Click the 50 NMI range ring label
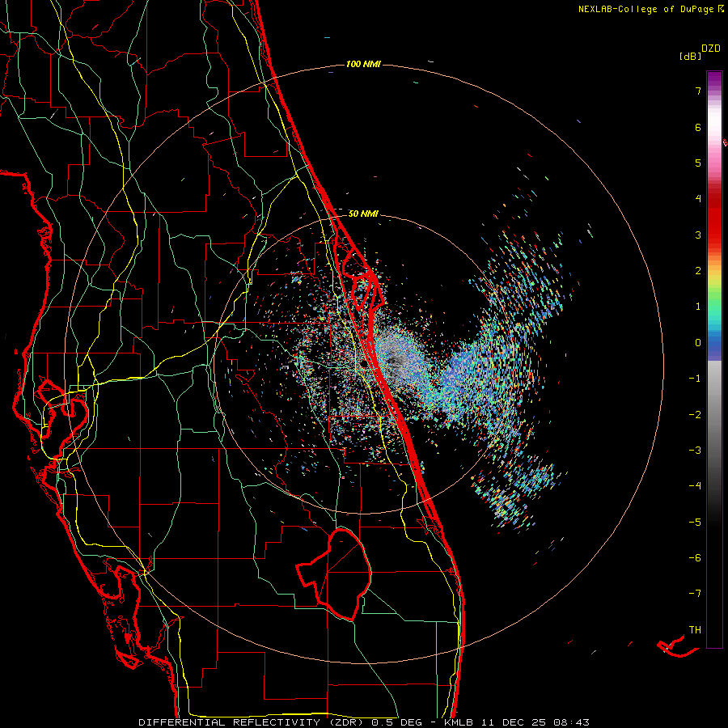Viewport: 728px width, 728px height. pyautogui.click(x=363, y=214)
